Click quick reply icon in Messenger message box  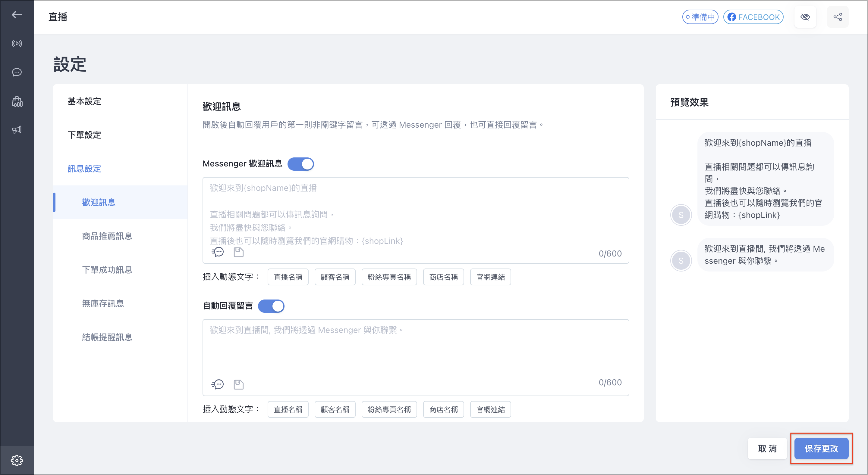[x=217, y=252]
